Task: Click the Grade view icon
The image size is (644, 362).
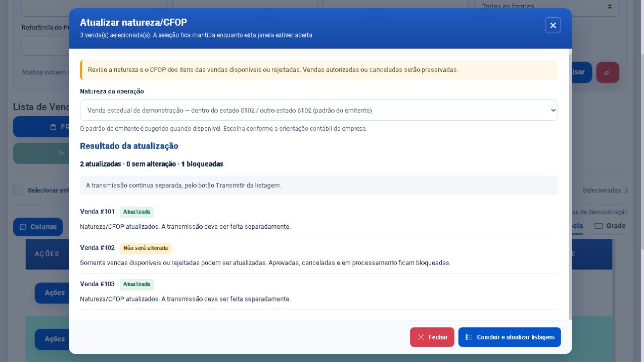Action: point(599,226)
